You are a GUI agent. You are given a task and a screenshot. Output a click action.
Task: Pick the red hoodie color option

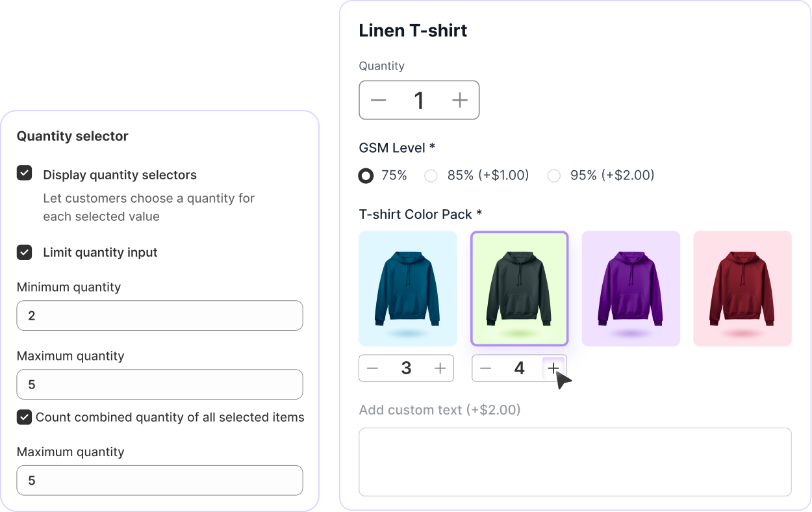pos(742,288)
